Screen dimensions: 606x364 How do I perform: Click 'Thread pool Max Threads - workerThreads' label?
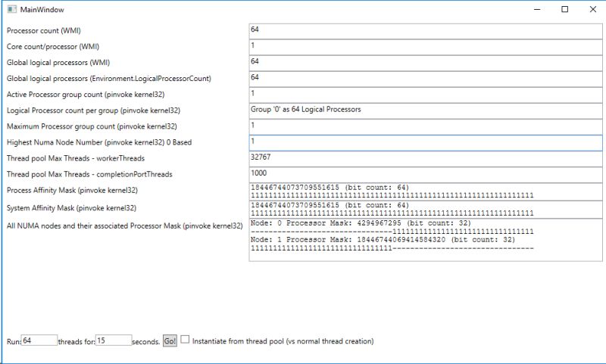tap(76, 158)
